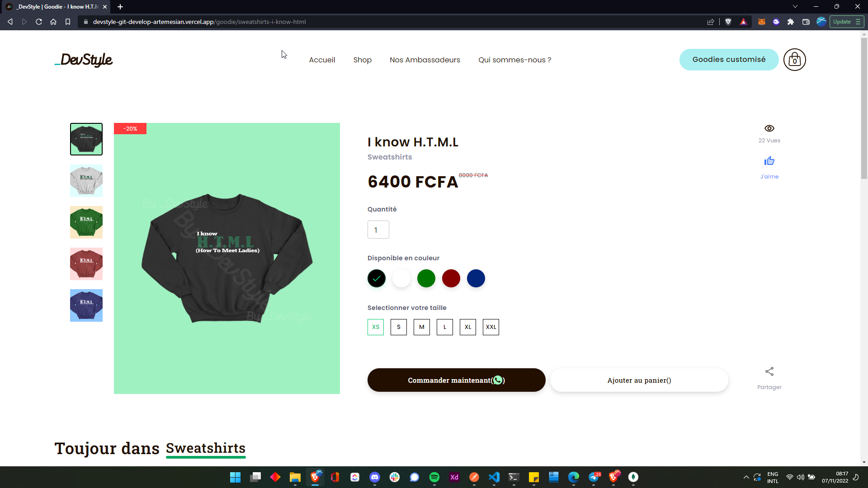Click the bookmark icon in browser toolbar
Viewport: 868px width, 488px height.
68,22
